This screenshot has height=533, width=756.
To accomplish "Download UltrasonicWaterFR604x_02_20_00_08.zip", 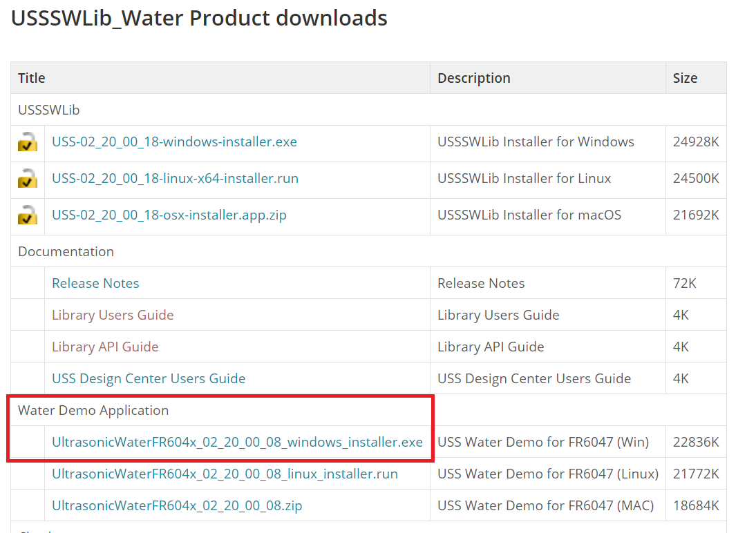I will (177, 506).
